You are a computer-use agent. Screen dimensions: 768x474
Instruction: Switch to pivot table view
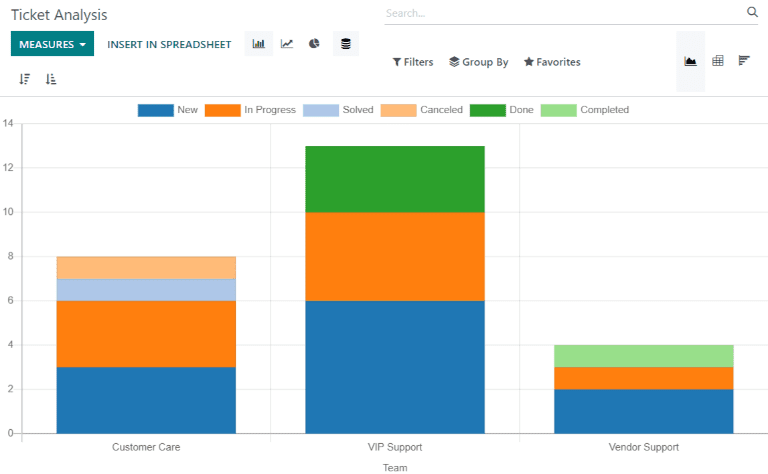(717, 61)
